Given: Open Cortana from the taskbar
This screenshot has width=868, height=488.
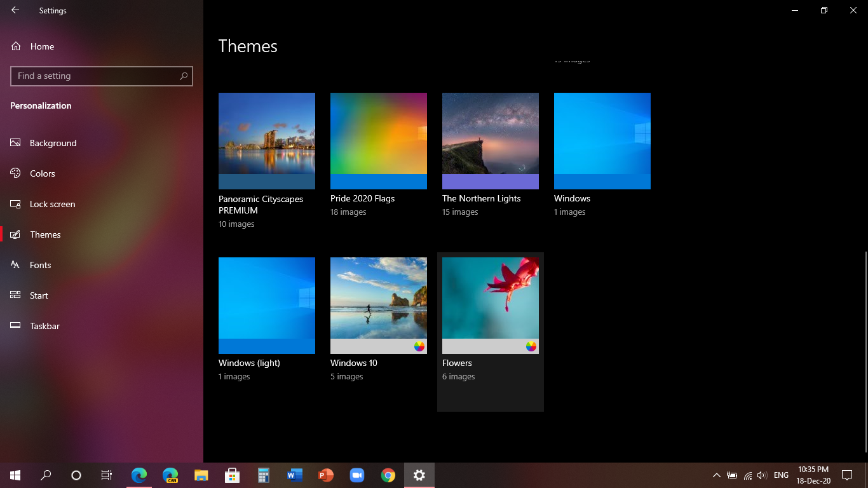Looking at the screenshot, I should (76, 475).
